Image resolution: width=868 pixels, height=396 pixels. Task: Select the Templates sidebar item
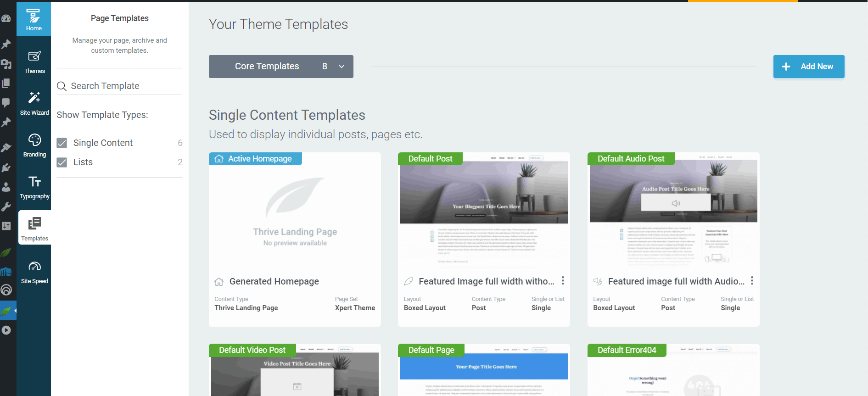tap(34, 229)
